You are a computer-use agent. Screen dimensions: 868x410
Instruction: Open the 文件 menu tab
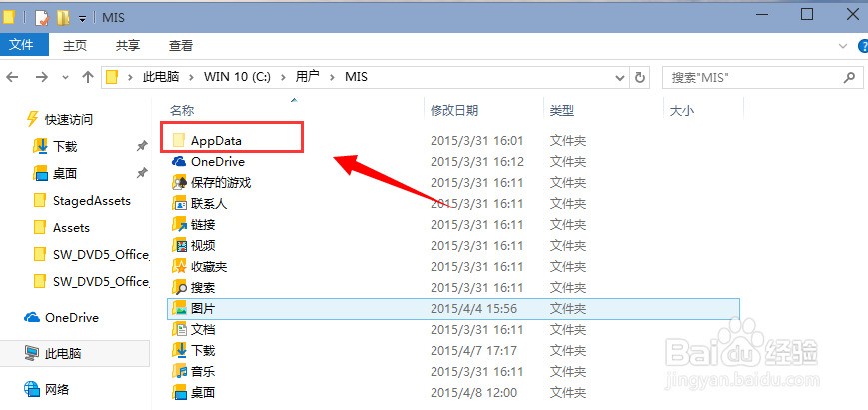pos(22,45)
